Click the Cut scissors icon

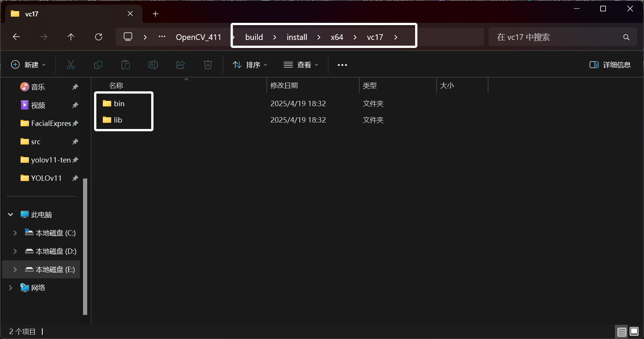click(x=71, y=65)
